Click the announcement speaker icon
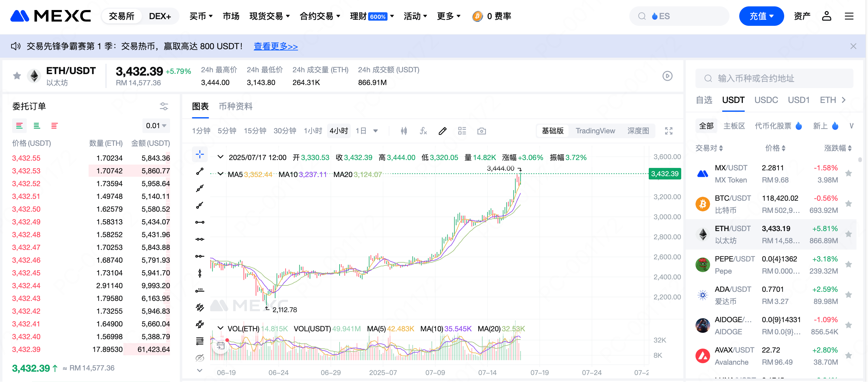The width and height of the screenshot is (868, 382). [15, 46]
